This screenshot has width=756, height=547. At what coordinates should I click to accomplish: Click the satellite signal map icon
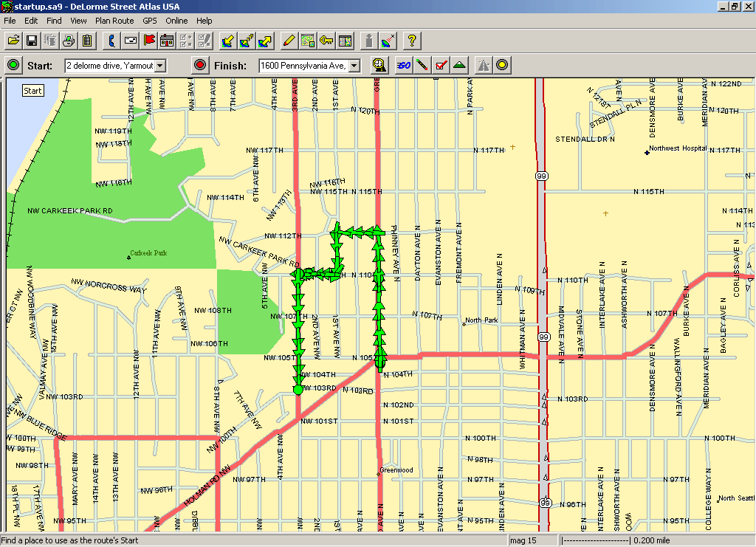click(388, 41)
